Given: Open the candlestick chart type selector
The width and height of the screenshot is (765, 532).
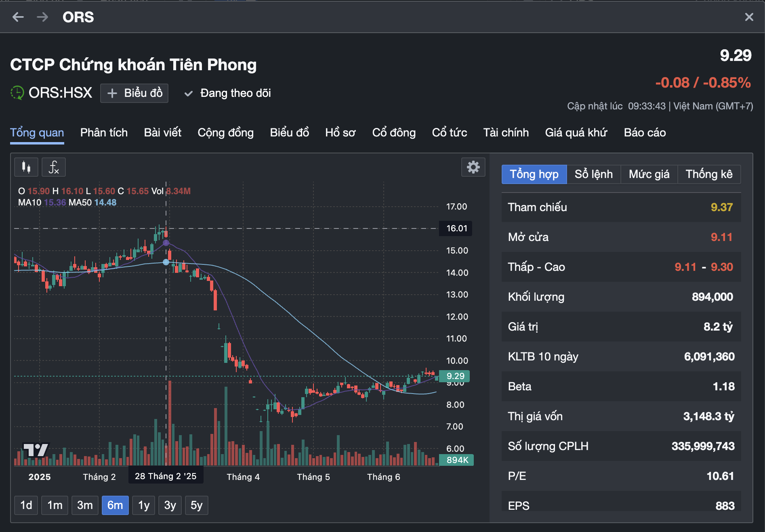Looking at the screenshot, I should pos(26,167).
